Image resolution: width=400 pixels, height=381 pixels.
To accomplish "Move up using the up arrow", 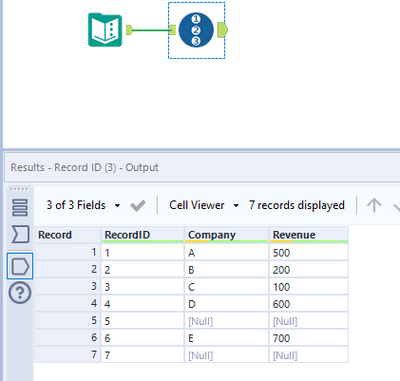I will 374,205.
